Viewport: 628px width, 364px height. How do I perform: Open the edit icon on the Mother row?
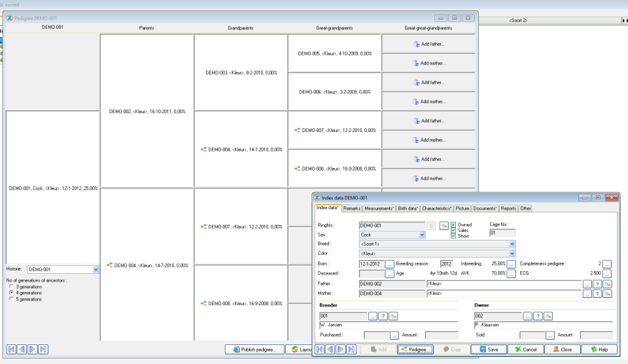[607, 293]
